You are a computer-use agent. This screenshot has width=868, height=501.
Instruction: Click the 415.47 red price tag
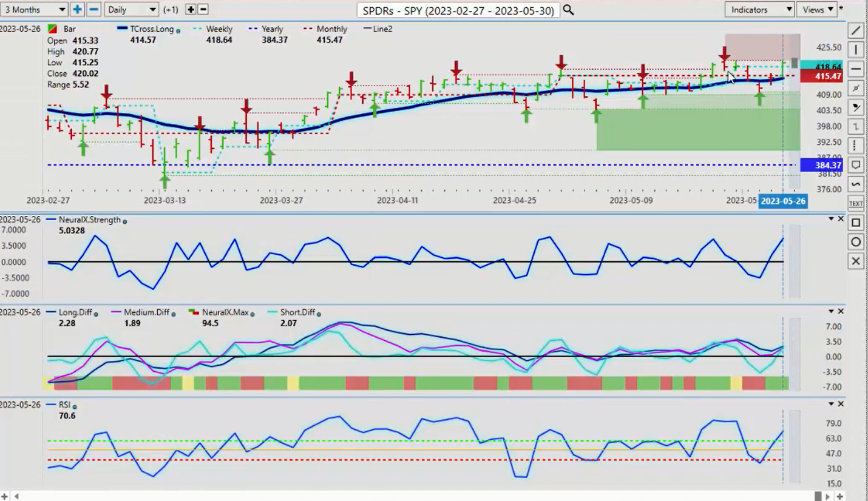click(821, 76)
